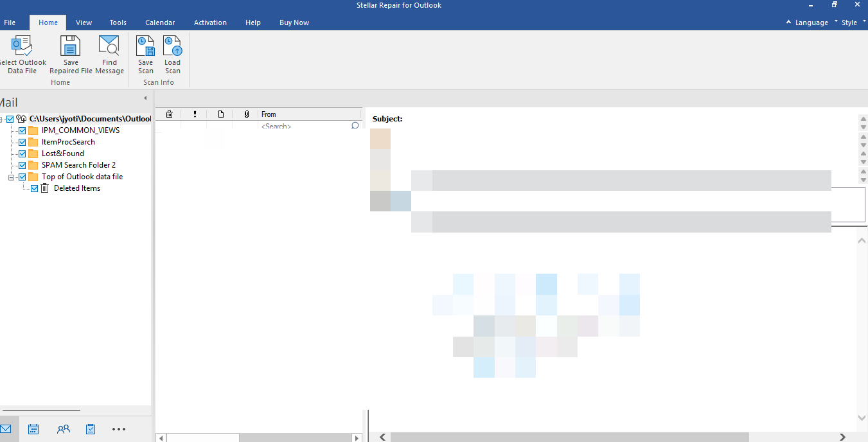Show more navigation options ellipsis

(119, 429)
